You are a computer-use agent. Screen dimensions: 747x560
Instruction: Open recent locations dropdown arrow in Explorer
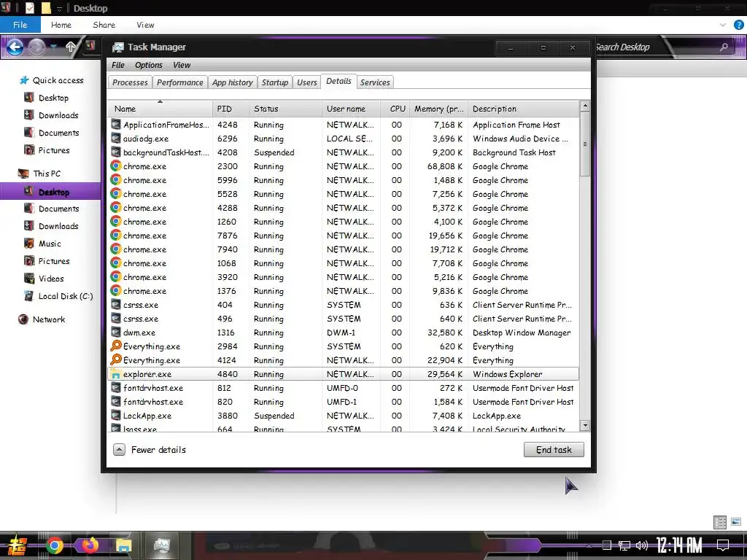pos(54,47)
